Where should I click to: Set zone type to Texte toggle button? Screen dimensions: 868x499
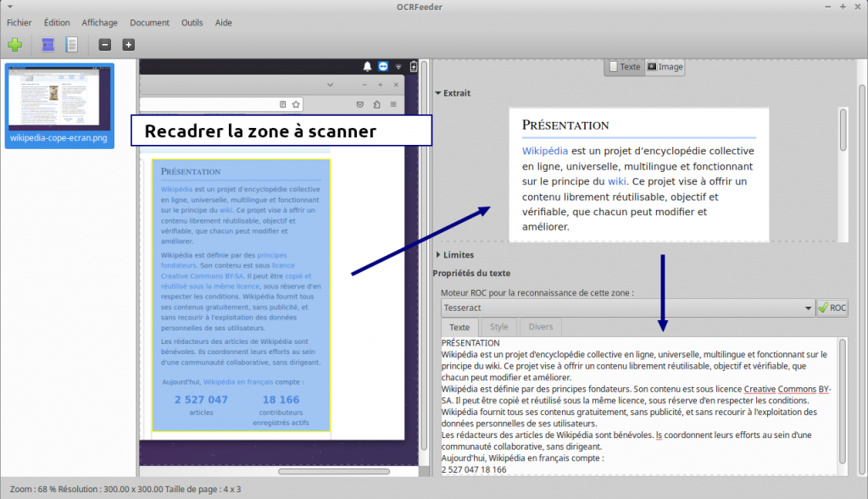pyautogui.click(x=624, y=67)
